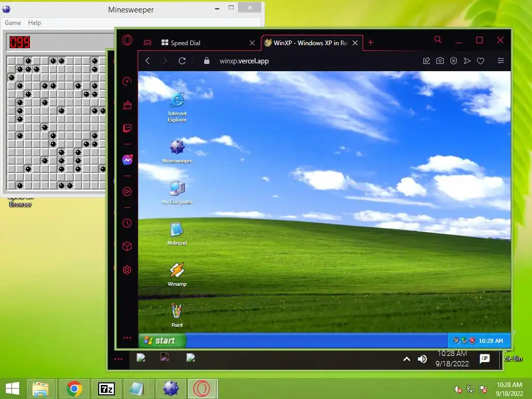532x399 pixels.
Task: Go back with the browser back arrow
Action: (148, 61)
